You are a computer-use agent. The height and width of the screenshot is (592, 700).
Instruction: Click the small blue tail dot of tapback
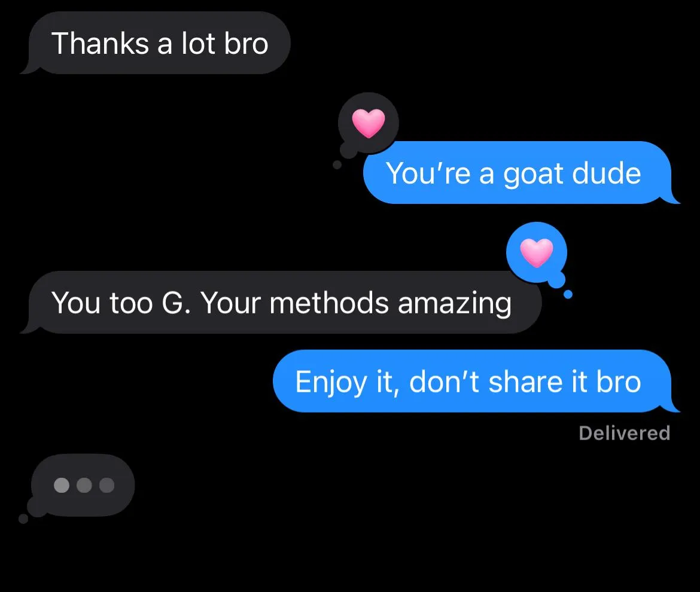pyautogui.click(x=568, y=294)
